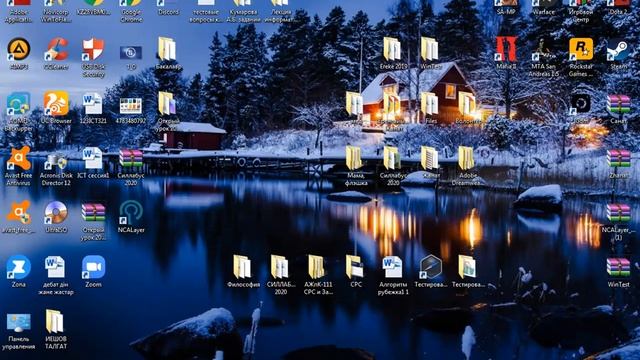Open USB Disk Security shortcut
Viewport: 640px width, 360px height.
pyautogui.click(x=93, y=49)
